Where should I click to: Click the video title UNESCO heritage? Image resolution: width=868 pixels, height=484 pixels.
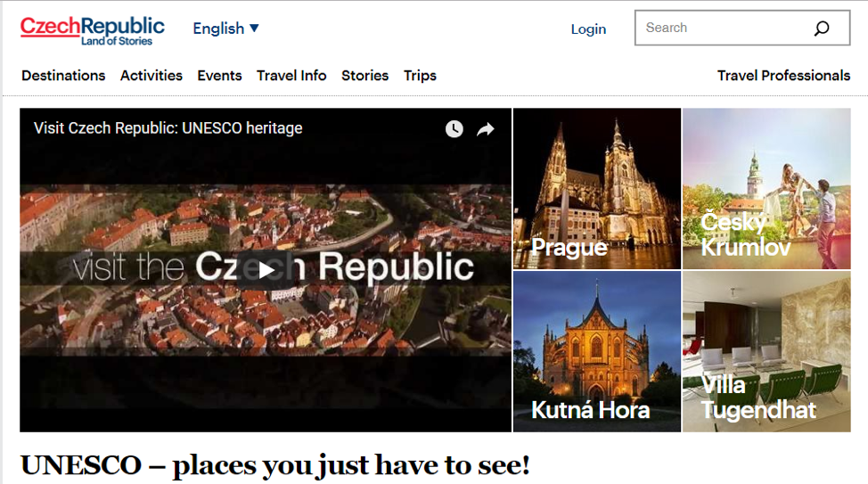[x=168, y=128]
